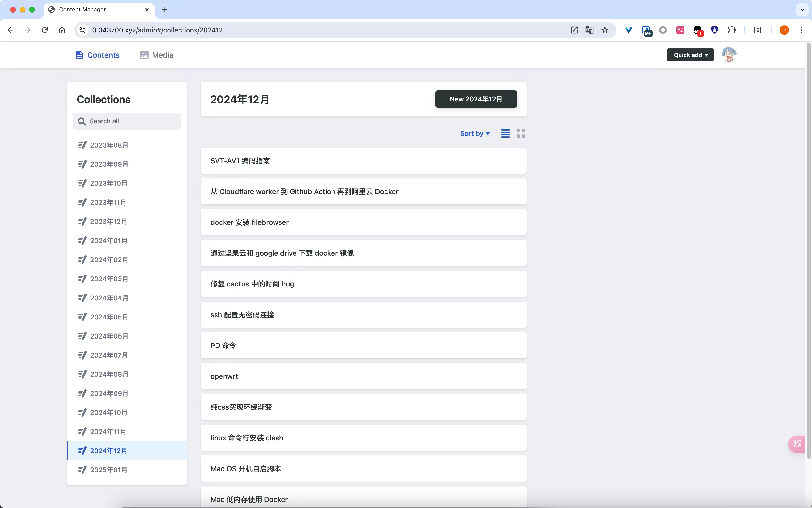Toggle the browser side panel icon
812x508 pixels.
pyautogui.click(x=757, y=30)
